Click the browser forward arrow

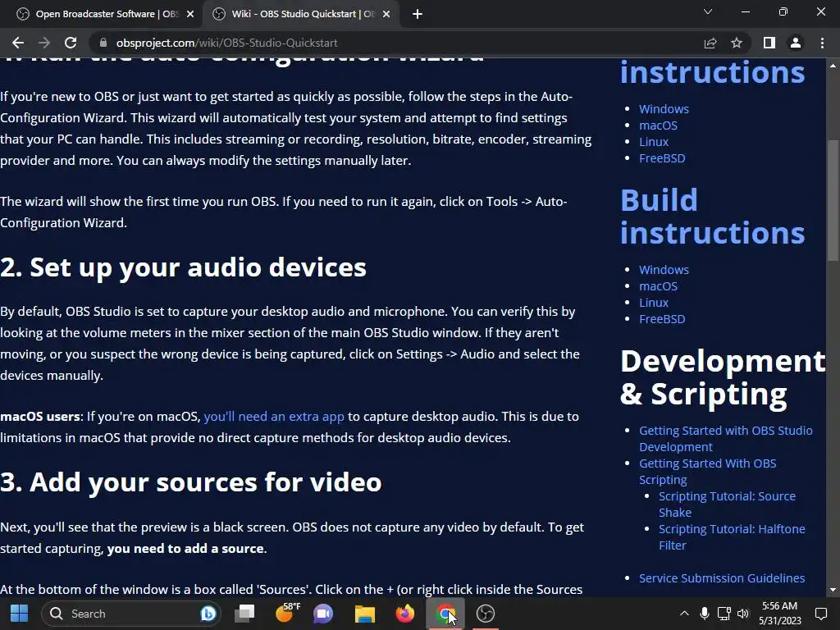(x=44, y=43)
